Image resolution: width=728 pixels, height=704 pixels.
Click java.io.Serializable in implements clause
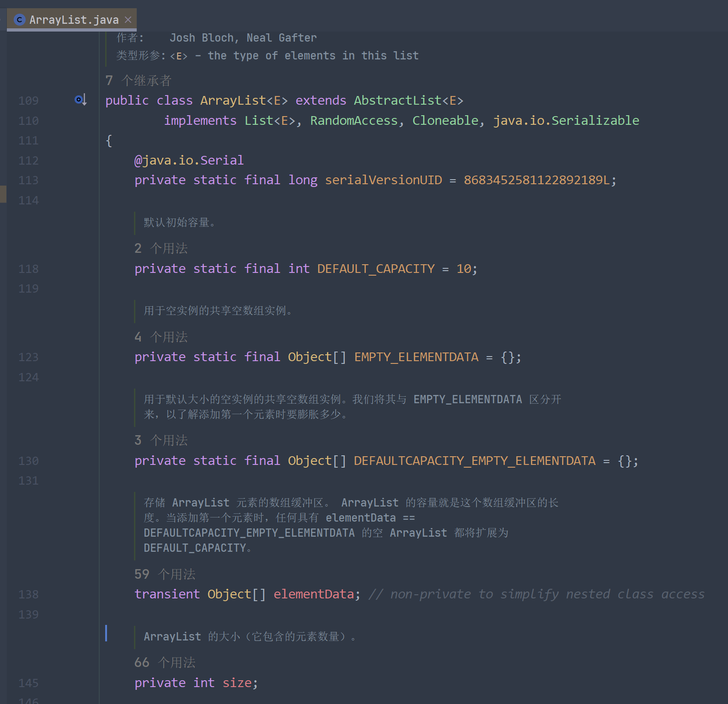[566, 121]
